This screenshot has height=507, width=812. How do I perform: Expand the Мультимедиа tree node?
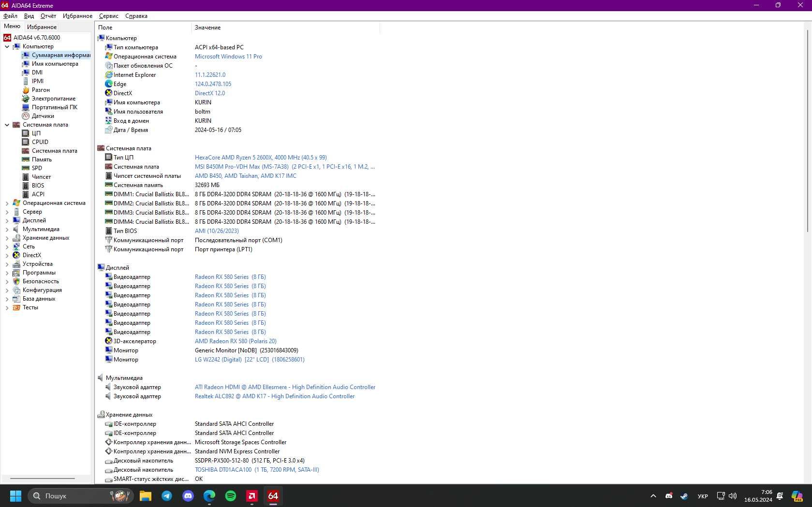point(7,230)
